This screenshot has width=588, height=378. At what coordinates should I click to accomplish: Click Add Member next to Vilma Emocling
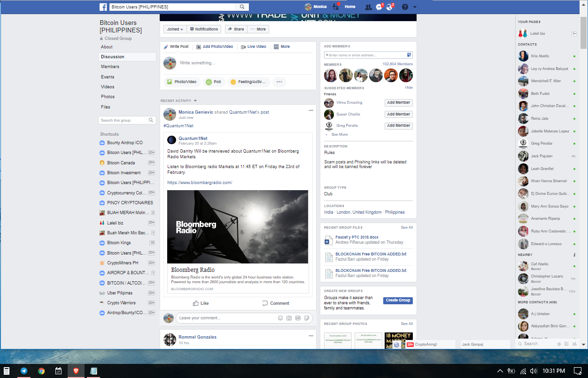pyautogui.click(x=399, y=102)
